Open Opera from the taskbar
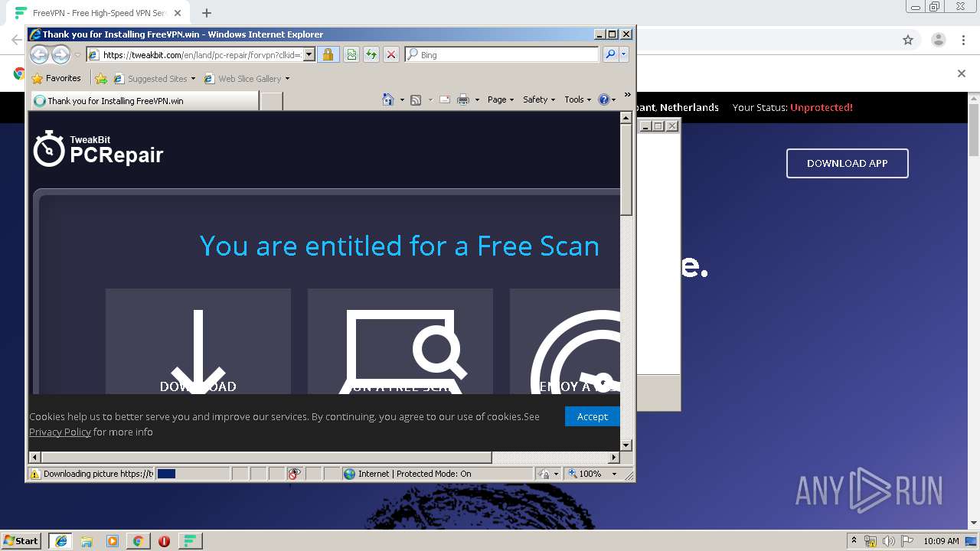Viewport: 980px width, 551px height. (164, 540)
